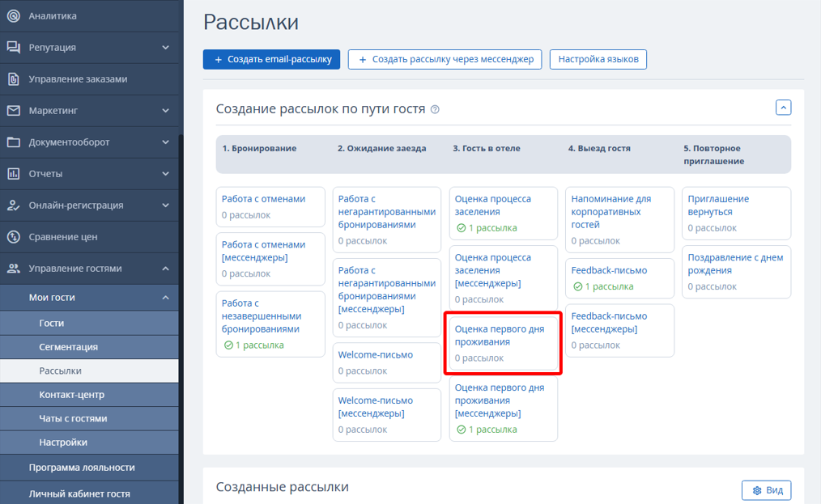Click the Marketing envelope icon
The width and height of the screenshot is (821, 504).
coord(13,110)
